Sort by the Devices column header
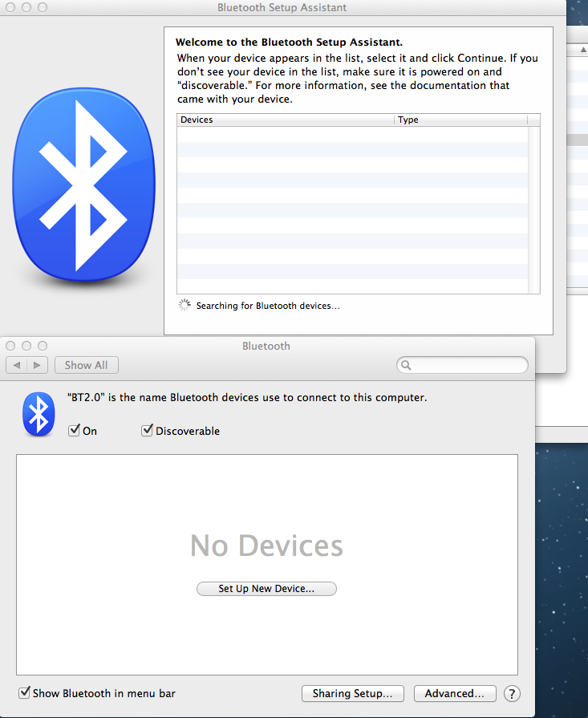This screenshot has height=718, width=588. pos(286,120)
